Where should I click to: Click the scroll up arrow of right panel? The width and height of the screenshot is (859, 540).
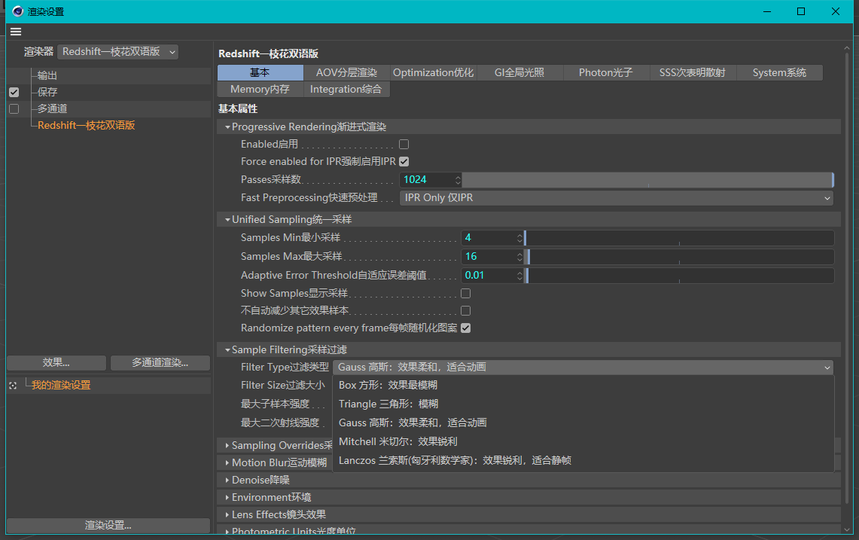point(847,49)
